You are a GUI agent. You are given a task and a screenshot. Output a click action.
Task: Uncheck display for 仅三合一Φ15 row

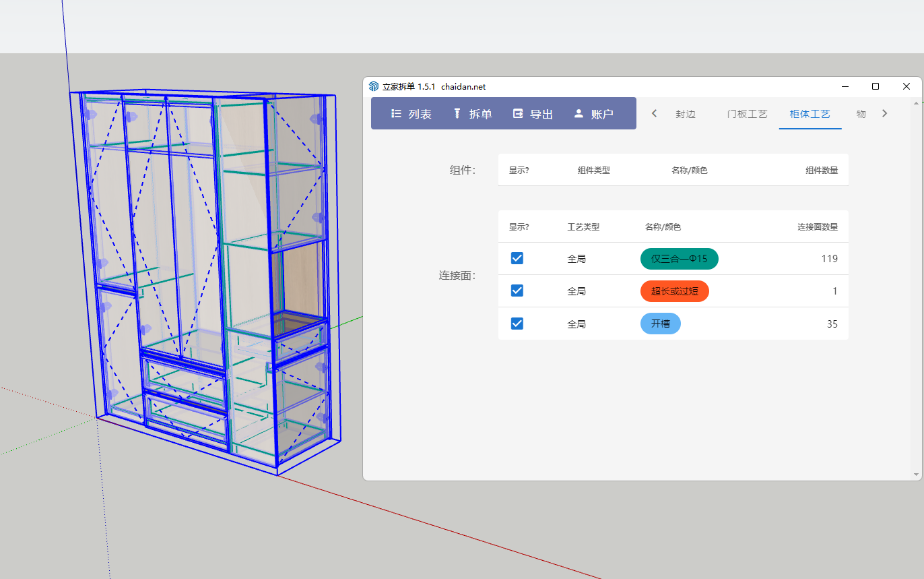point(517,258)
